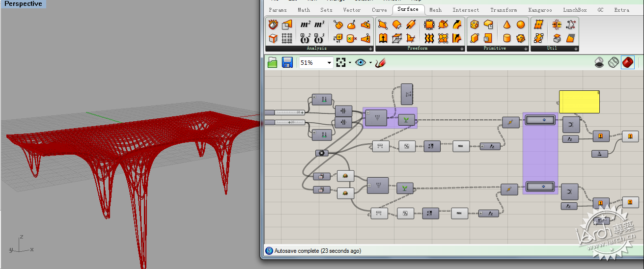Choose the Cone primitive icon
644x269 pixels.
506,25
